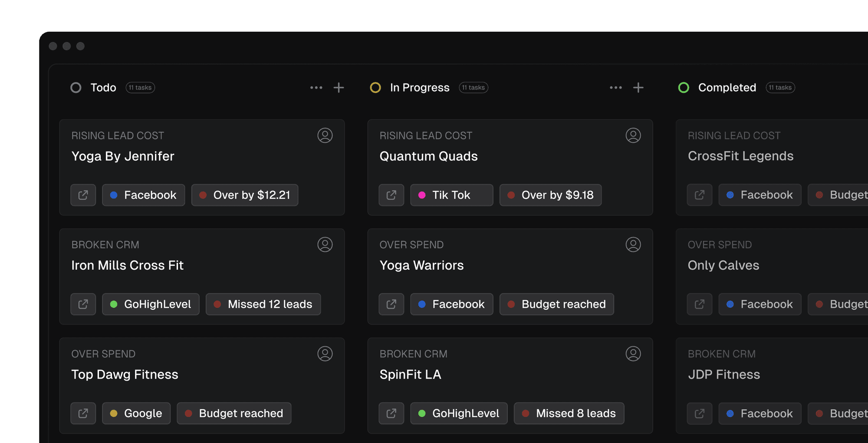Screen dimensions: 868x443
Task: Click the green Completed status circle
Action: [x=684, y=88]
